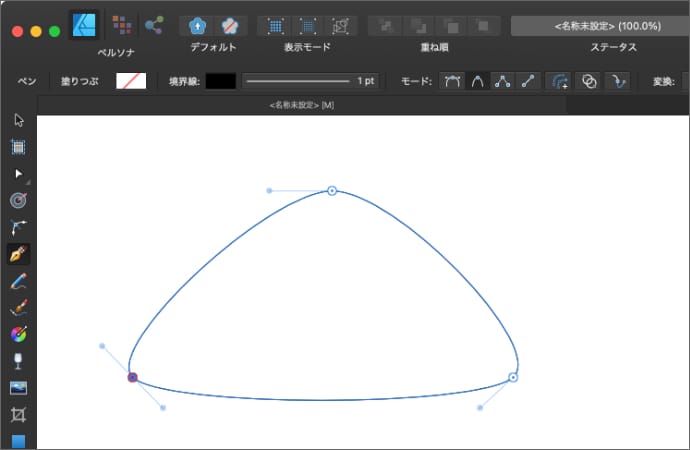The width and height of the screenshot is (690, 450).
Task: Switch to the Designer persona
Action: click(x=84, y=24)
